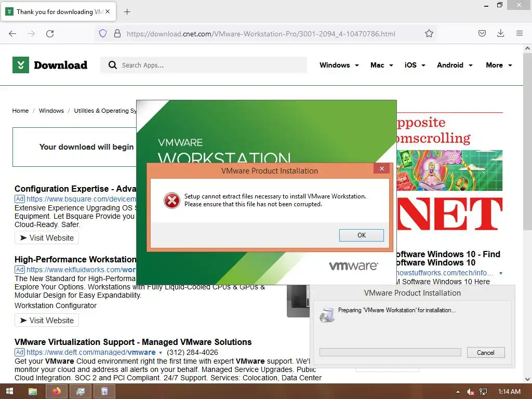Click the 1:14 AM clock

pos(509,392)
